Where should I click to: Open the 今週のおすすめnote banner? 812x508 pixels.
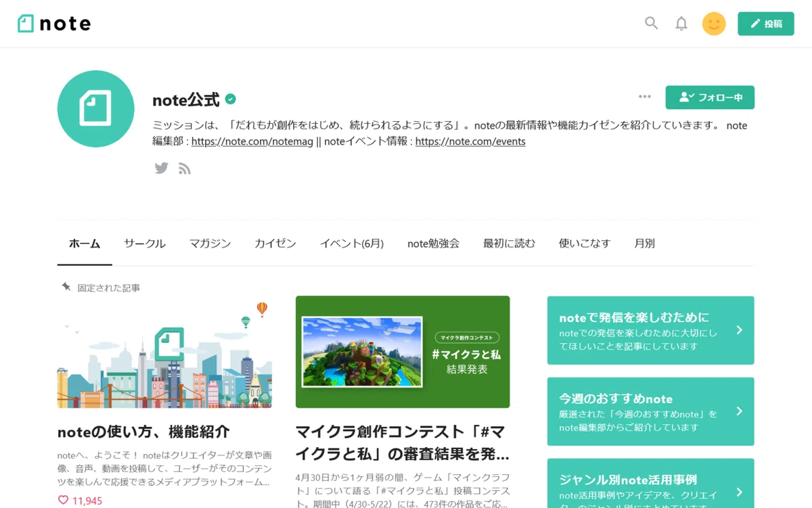650,411
